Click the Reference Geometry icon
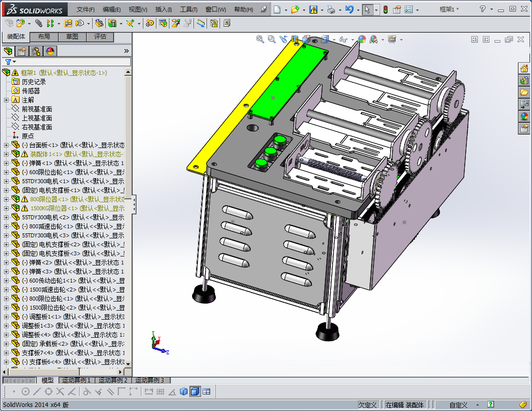The image size is (532, 411). pos(130,23)
